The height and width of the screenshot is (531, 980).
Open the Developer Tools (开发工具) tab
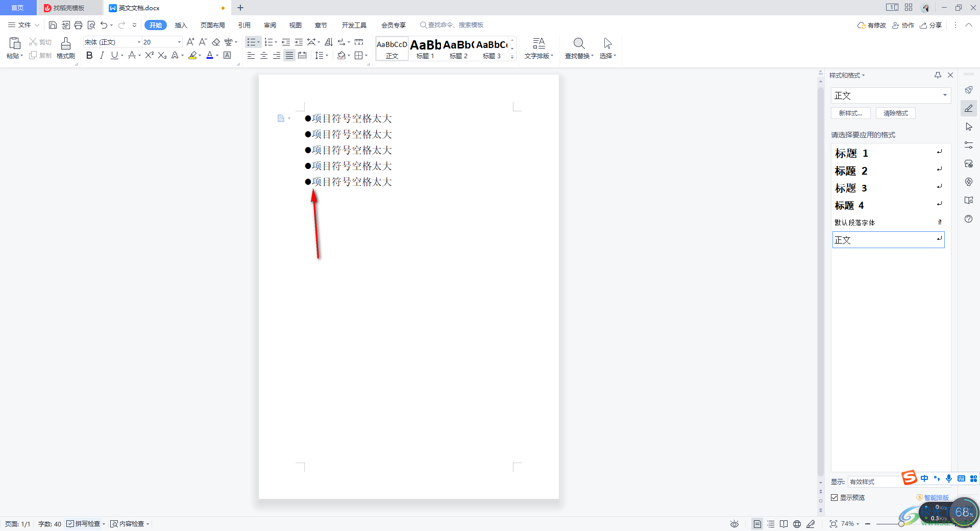click(354, 25)
